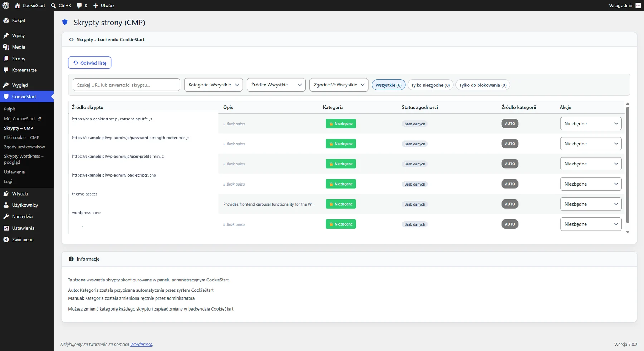Open category dropdown for password-strength-meter row
644x351 pixels.
pyautogui.click(x=591, y=144)
